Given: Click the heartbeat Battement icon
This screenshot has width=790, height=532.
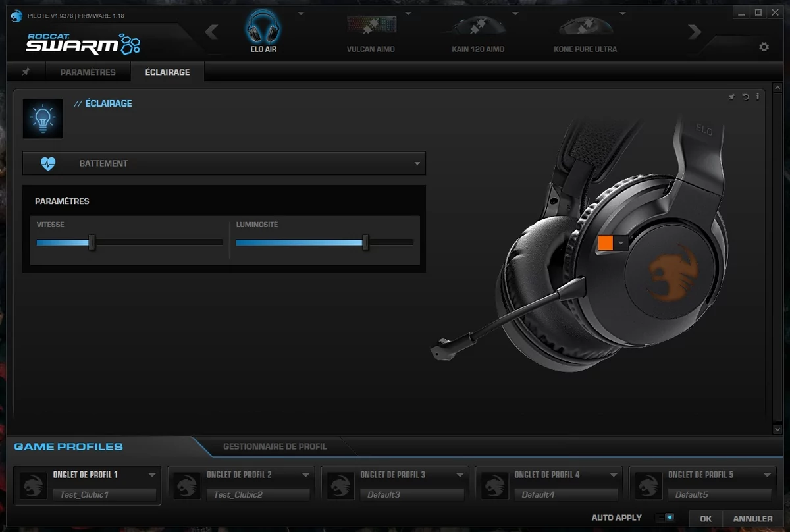Looking at the screenshot, I should pos(48,163).
